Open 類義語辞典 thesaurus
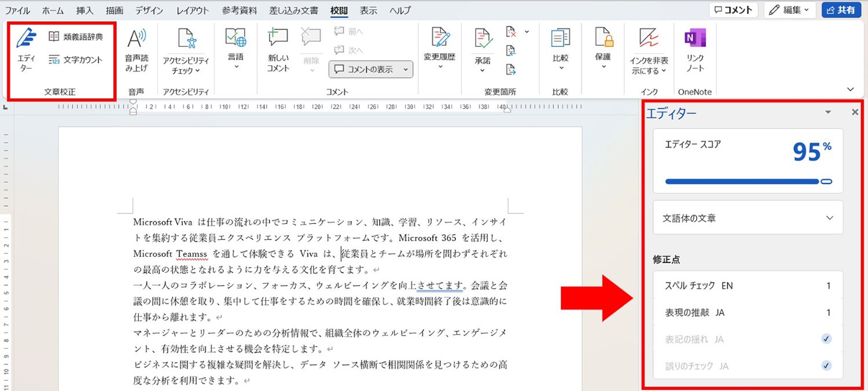868x391 pixels. pyautogui.click(x=75, y=37)
